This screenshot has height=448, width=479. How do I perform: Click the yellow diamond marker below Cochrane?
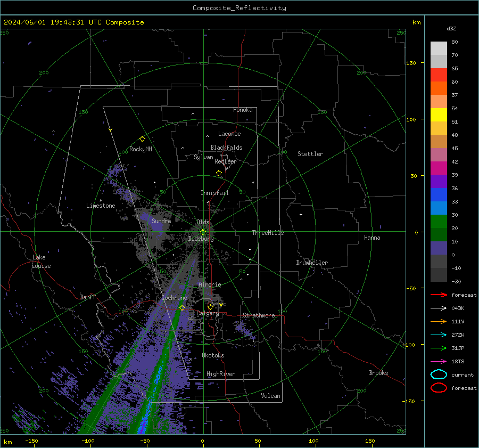click(x=182, y=307)
